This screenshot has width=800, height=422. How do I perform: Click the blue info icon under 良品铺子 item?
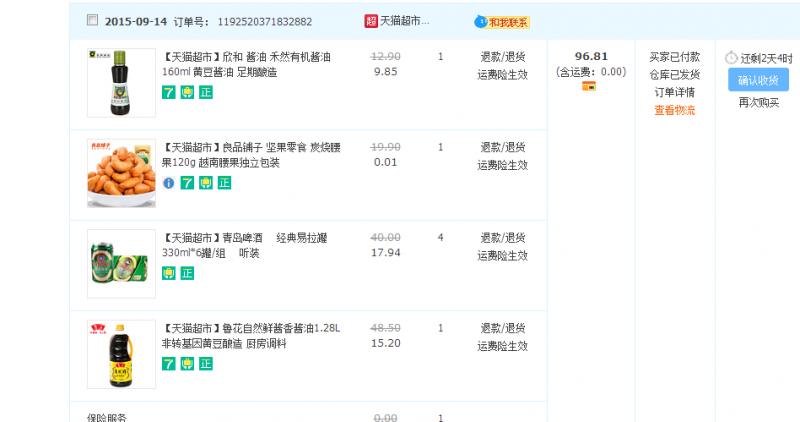pos(168,183)
